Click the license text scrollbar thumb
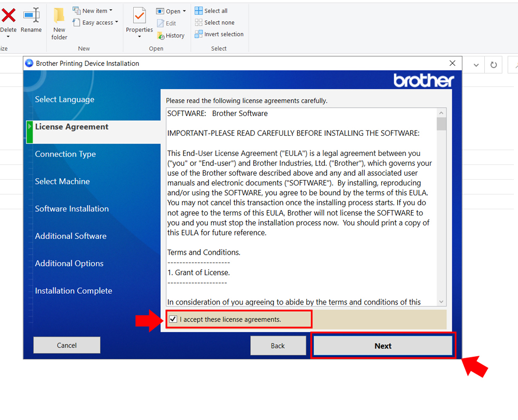The width and height of the screenshot is (518, 420). point(441,124)
